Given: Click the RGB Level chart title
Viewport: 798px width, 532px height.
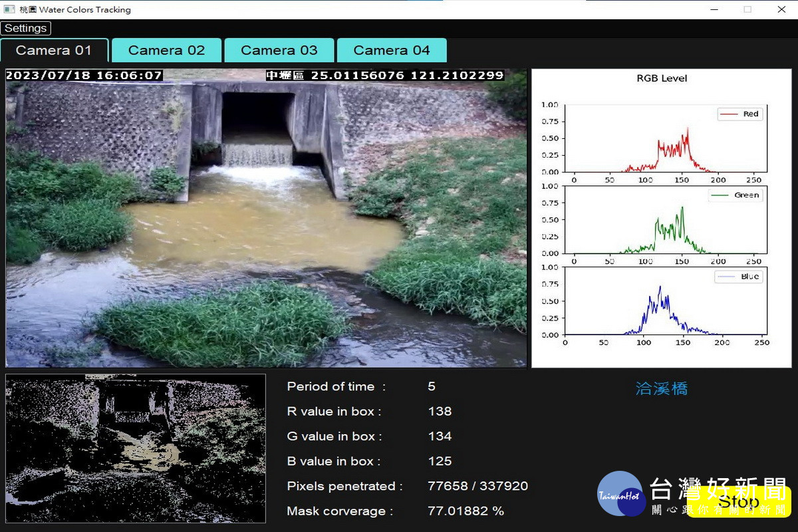Looking at the screenshot, I should click(x=662, y=78).
